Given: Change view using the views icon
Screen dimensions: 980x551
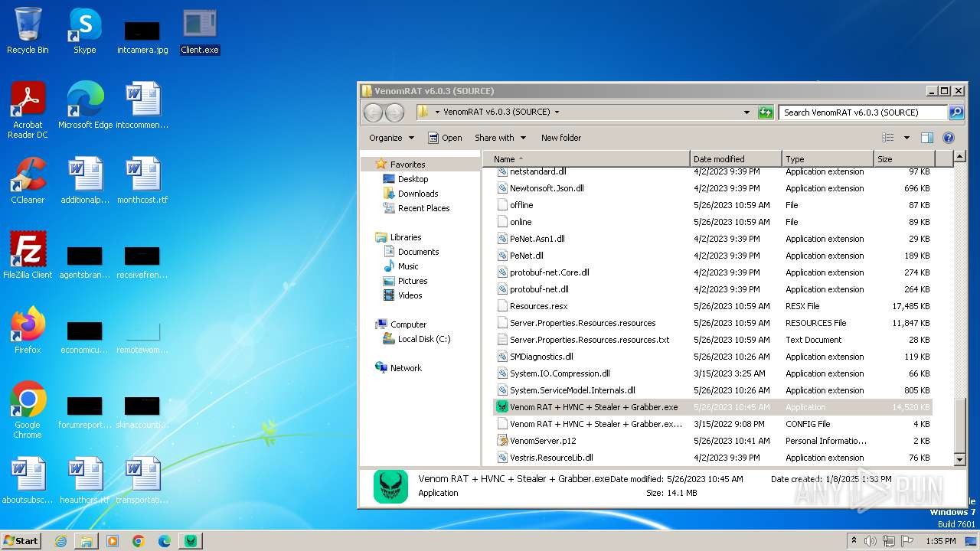Looking at the screenshot, I should point(888,138).
